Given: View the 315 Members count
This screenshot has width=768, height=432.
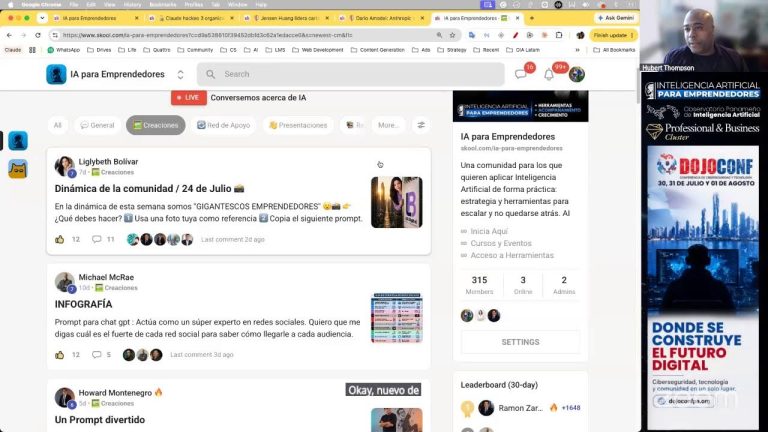Looking at the screenshot, I should coord(479,285).
